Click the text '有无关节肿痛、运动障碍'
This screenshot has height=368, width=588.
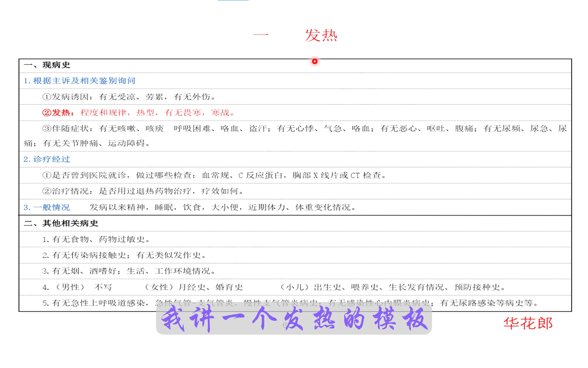point(96,143)
